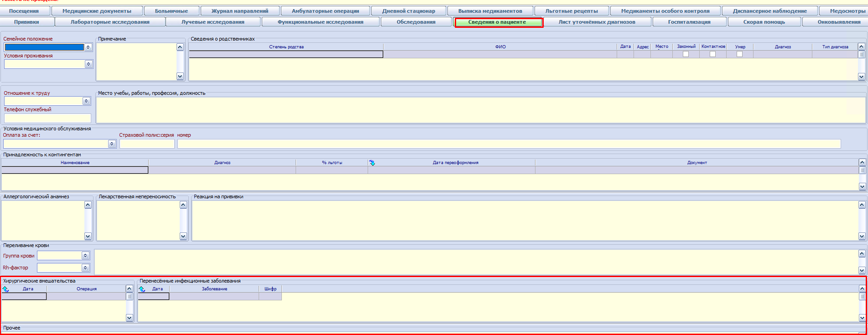Switch to the Госпитализация tab
The image size is (868, 335).
[689, 22]
